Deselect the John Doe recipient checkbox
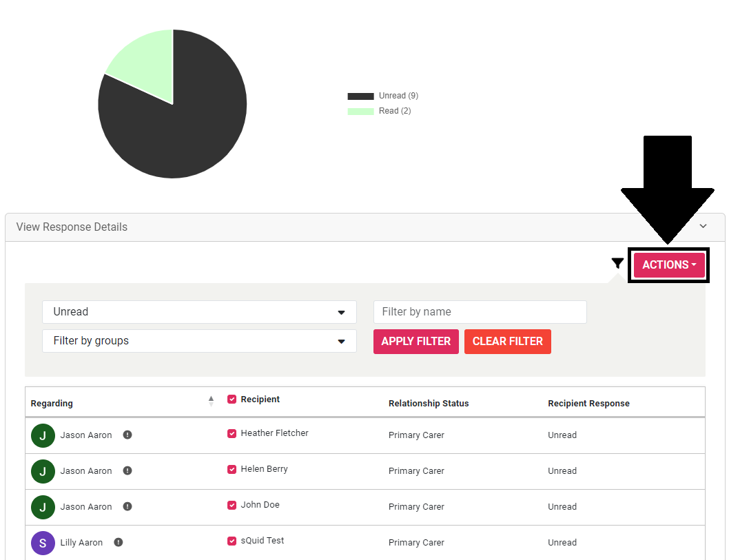 click(232, 505)
